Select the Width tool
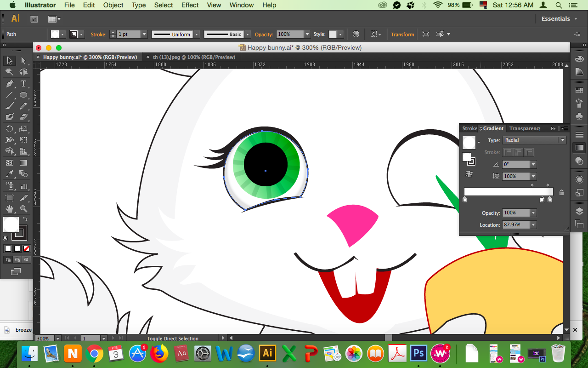 (9, 140)
